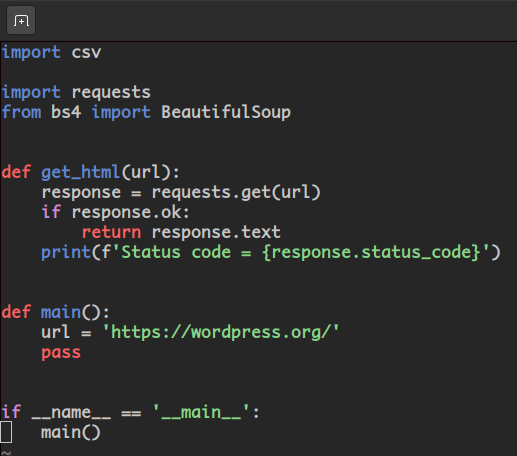Click the block cursor on the last line
The width and height of the screenshot is (517, 456).
(x=6, y=432)
